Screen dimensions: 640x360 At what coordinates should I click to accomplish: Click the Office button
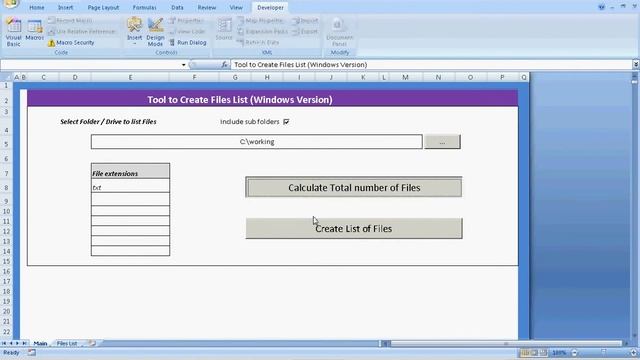pyautogui.click(x=10, y=4)
